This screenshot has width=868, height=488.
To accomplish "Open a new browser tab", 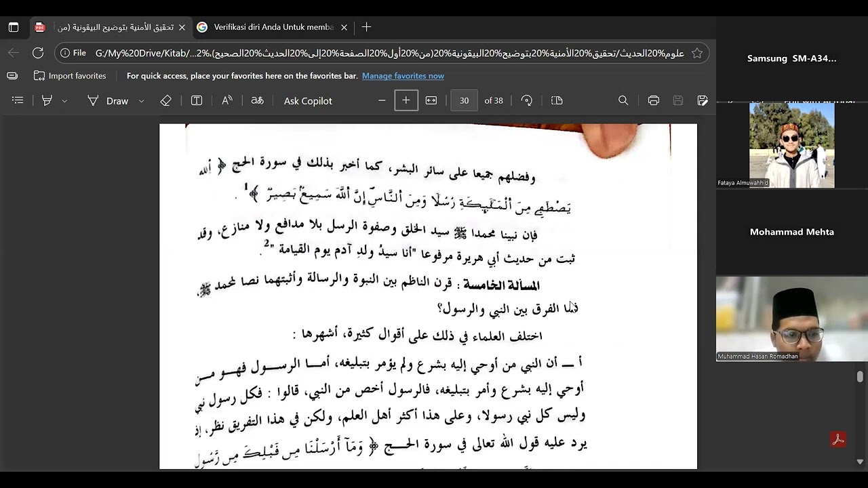I will [366, 27].
